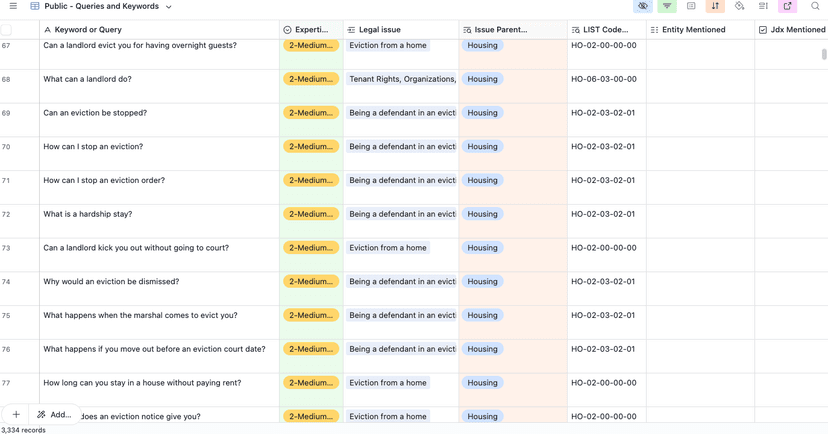Click the "What is a hardship stay?" cell

click(88, 214)
